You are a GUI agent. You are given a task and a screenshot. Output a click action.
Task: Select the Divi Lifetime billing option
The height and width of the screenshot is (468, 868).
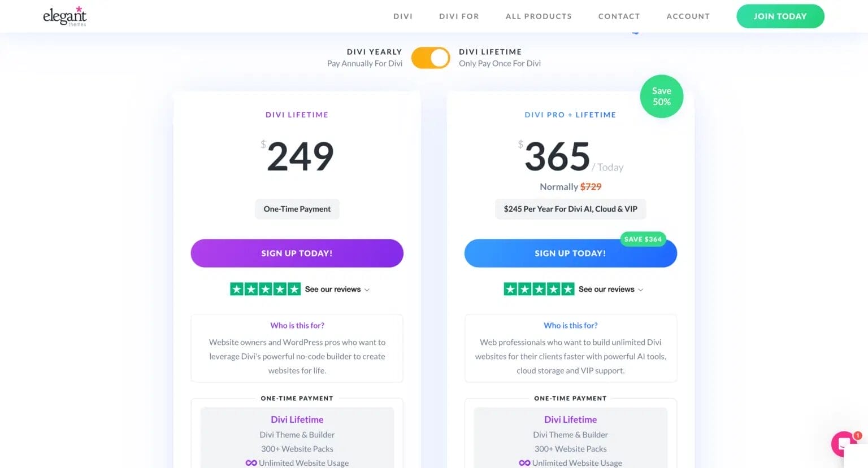click(490, 52)
